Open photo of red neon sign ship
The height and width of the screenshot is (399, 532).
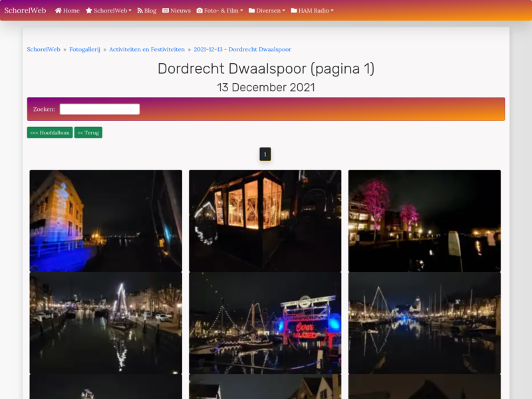[x=265, y=323]
